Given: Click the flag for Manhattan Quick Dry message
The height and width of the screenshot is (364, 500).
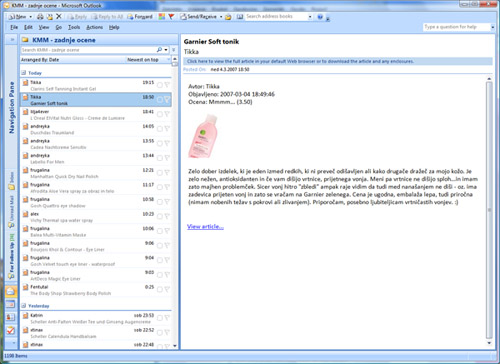Looking at the screenshot, I should (x=167, y=173).
